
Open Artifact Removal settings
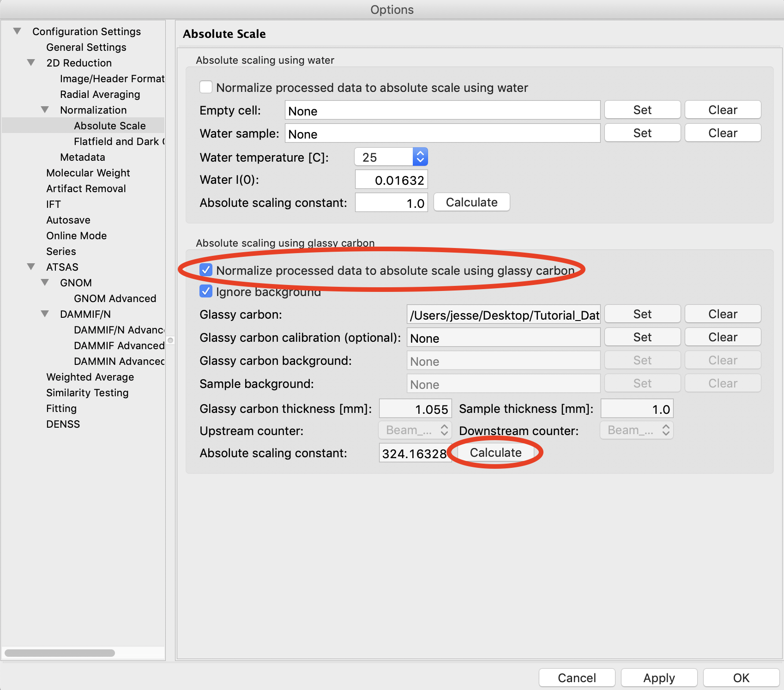86,188
